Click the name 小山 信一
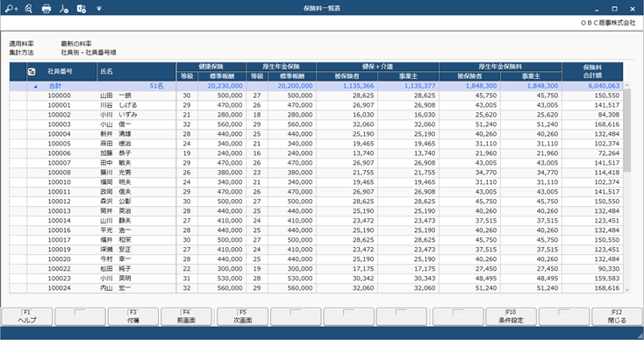Screen dimensions: 644x340 (116, 124)
